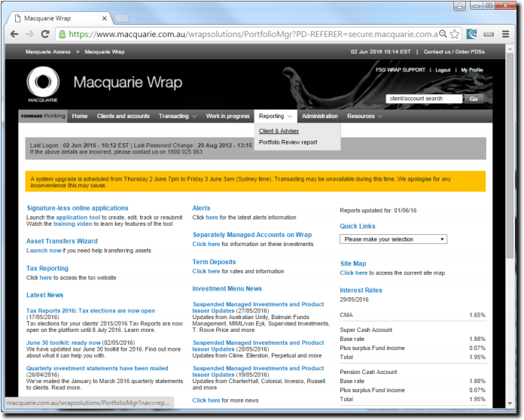Image resolution: width=524 pixels, height=420 pixels.
Task: Click here to access site map
Action: pos(354,273)
